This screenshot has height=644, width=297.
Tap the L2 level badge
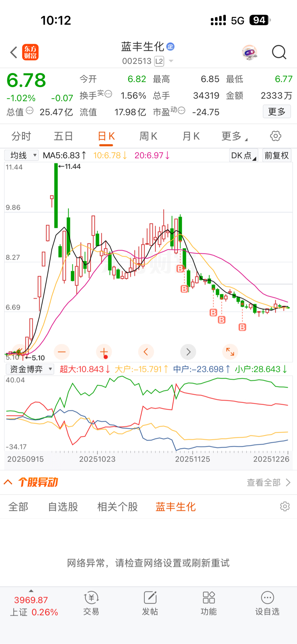click(x=159, y=61)
